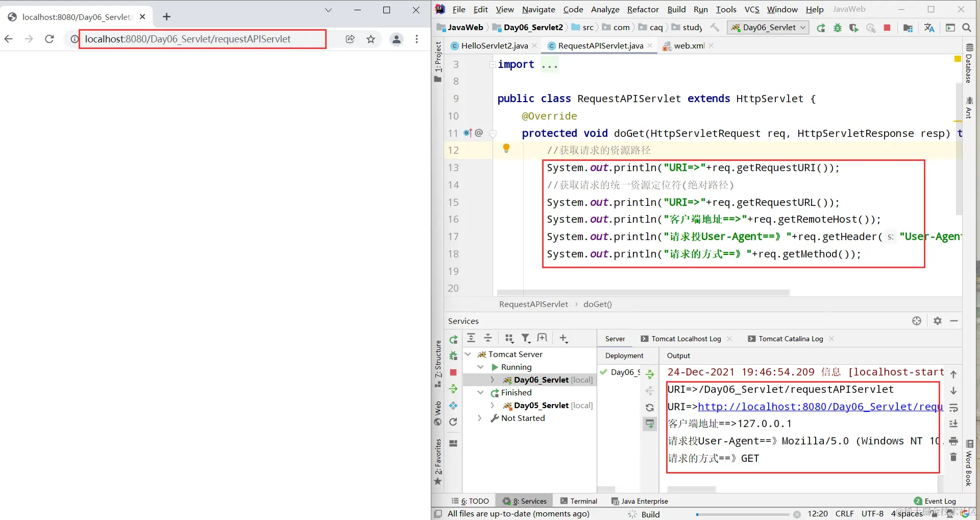Toggle the Project tool window stripe

click(x=438, y=61)
